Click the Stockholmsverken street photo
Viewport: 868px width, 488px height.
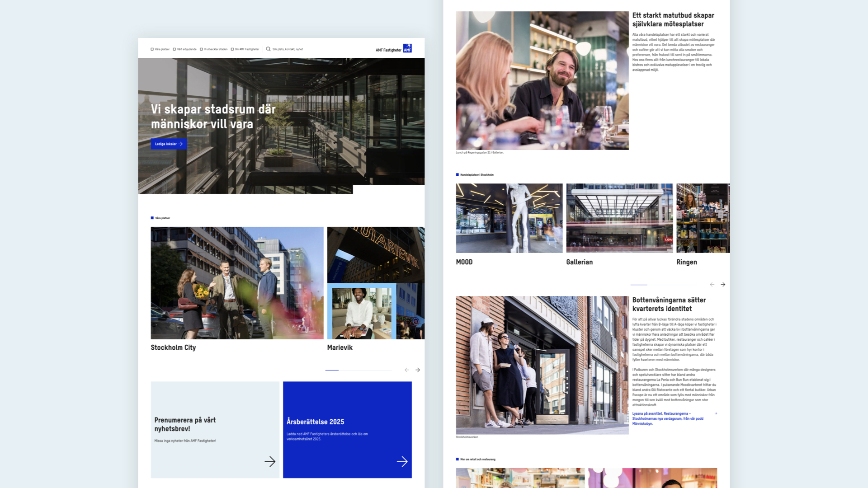(542, 365)
